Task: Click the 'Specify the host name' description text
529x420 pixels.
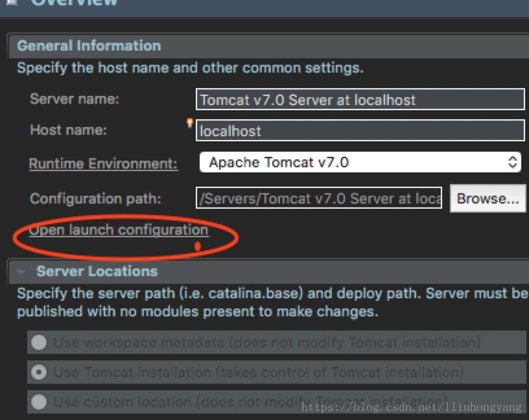Action: pos(191,68)
